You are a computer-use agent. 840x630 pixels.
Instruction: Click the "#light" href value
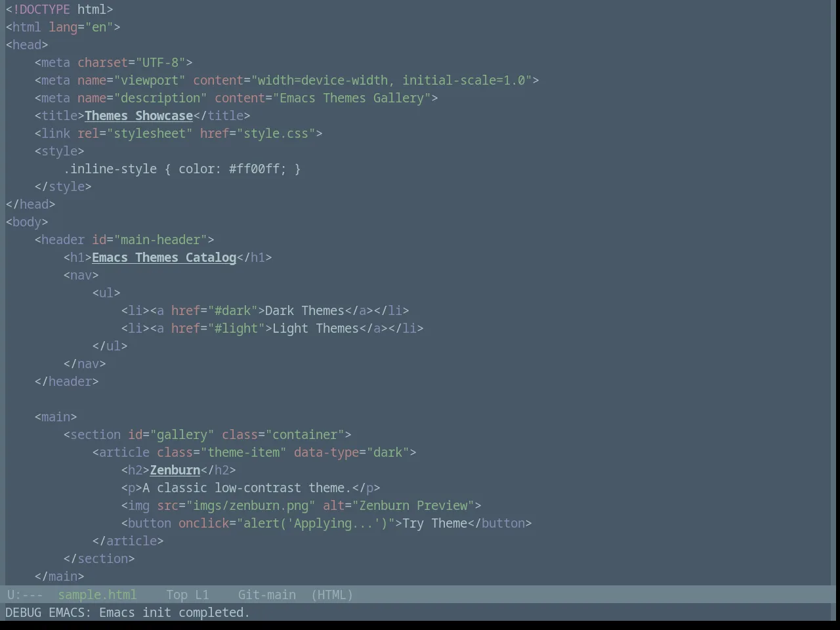tap(236, 328)
